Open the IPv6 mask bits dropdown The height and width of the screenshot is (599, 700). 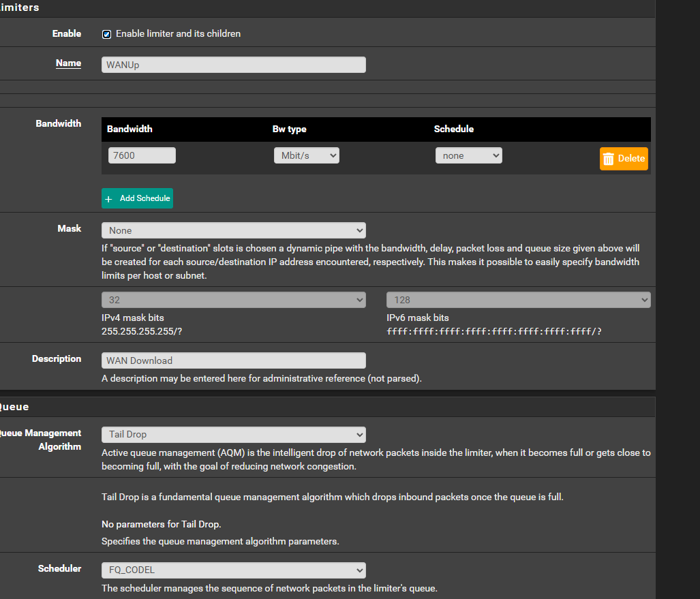[518, 300]
